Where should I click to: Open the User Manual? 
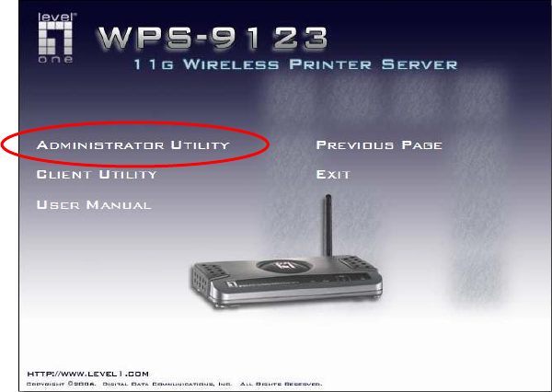tap(94, 204)
